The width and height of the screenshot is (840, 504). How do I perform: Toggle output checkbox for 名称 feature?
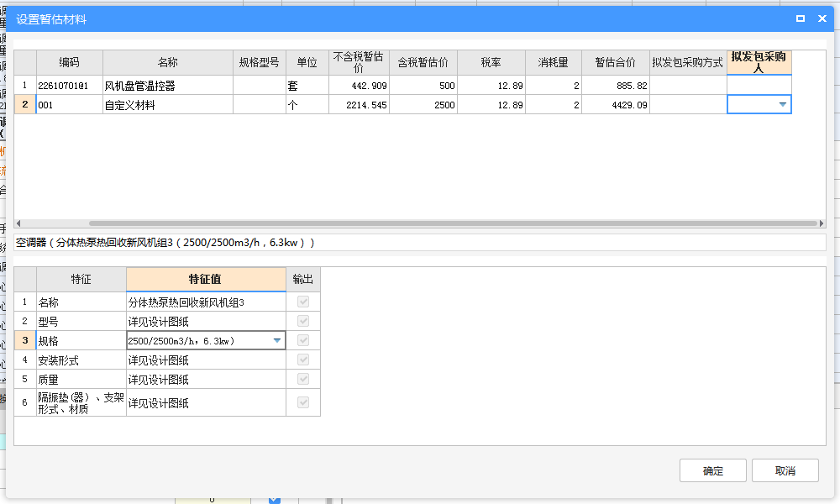(303, 302)
